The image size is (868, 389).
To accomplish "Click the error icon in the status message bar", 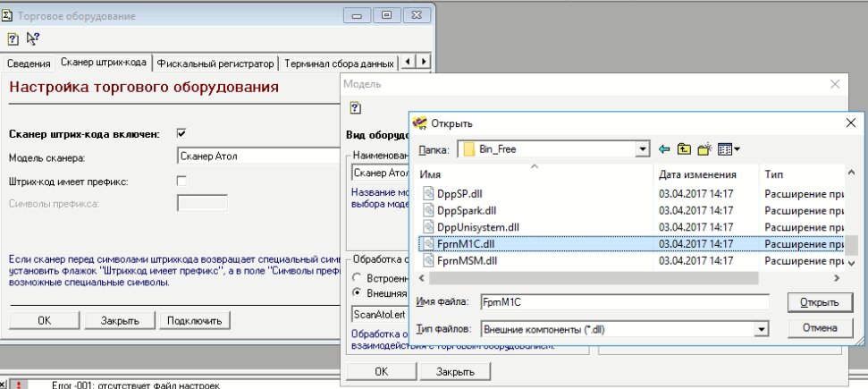I will (x=18, y=385).
